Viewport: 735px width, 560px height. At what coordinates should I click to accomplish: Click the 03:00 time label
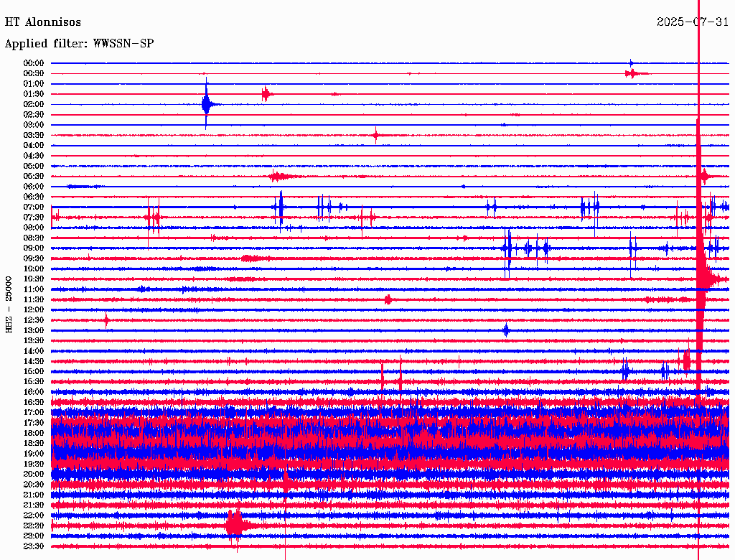click(34, 125)
